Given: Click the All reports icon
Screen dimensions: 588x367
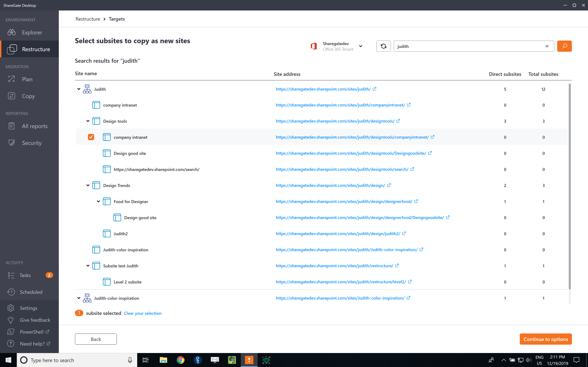Looking at the screenshot, I should coord(11,126).
